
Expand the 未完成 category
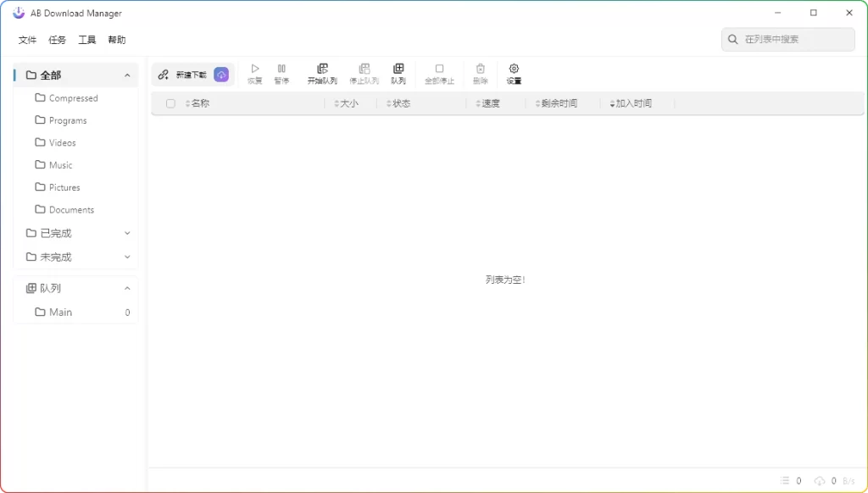127,257
